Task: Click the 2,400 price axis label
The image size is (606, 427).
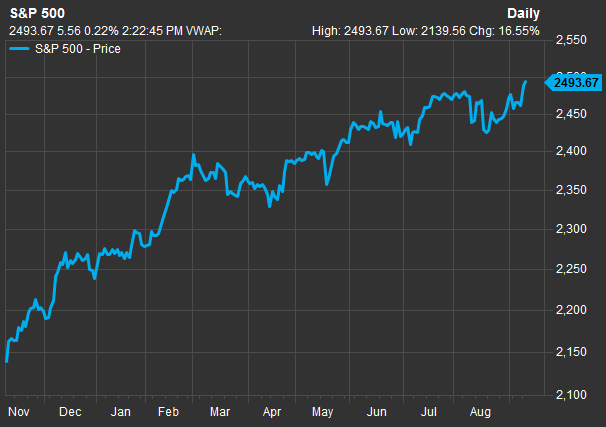Action: tap(573, 151)
